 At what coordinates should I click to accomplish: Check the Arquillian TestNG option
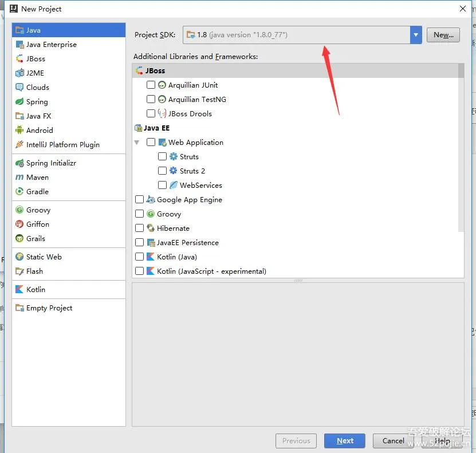pyautogui.click(x=151, y=99)
